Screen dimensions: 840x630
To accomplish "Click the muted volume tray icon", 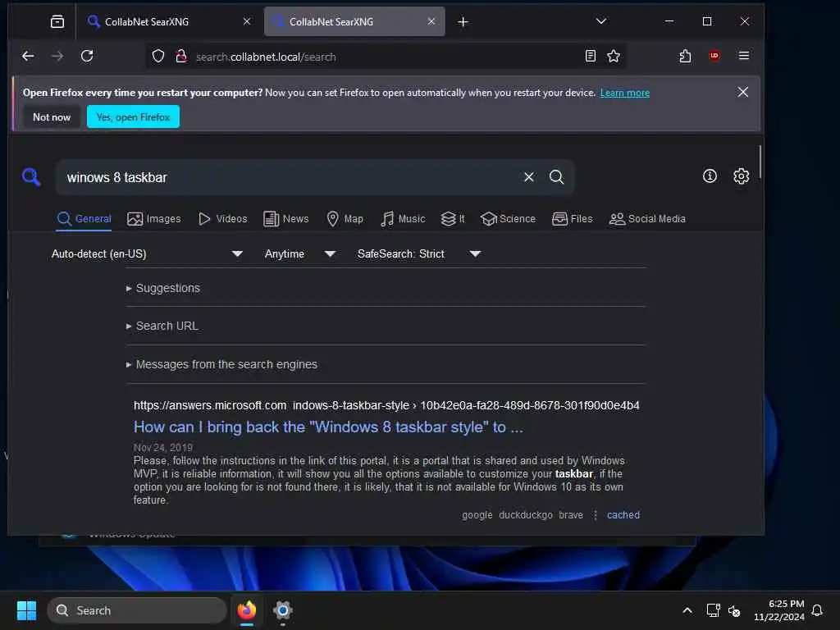I will 734,610.
